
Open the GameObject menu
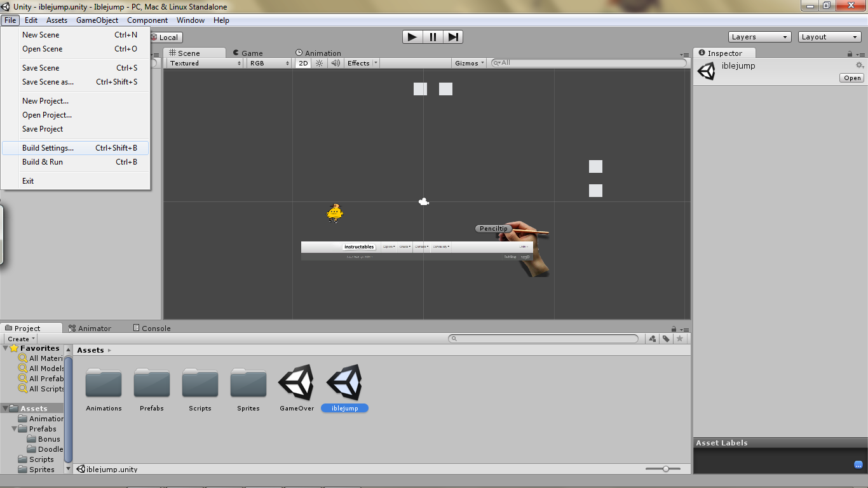coord(97,20)
